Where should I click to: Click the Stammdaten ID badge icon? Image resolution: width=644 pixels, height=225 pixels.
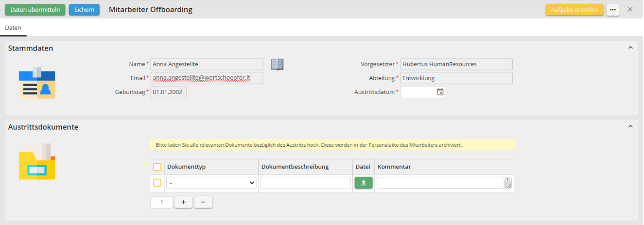click(x=37, y=83)
